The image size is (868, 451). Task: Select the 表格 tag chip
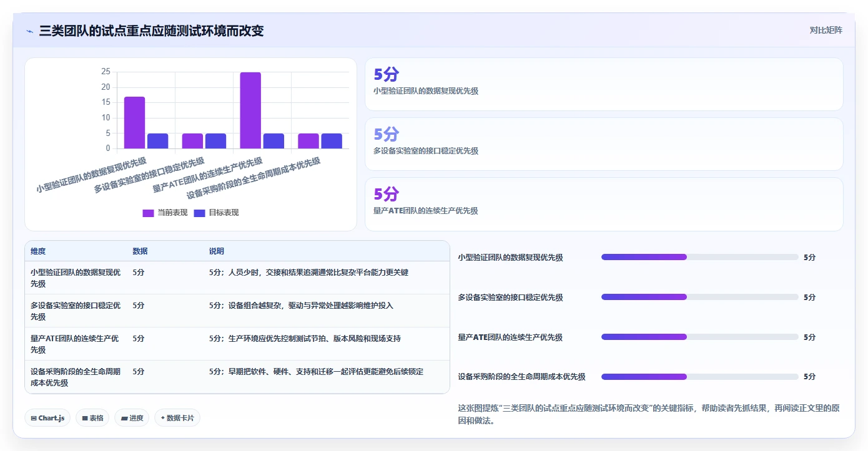92,418
